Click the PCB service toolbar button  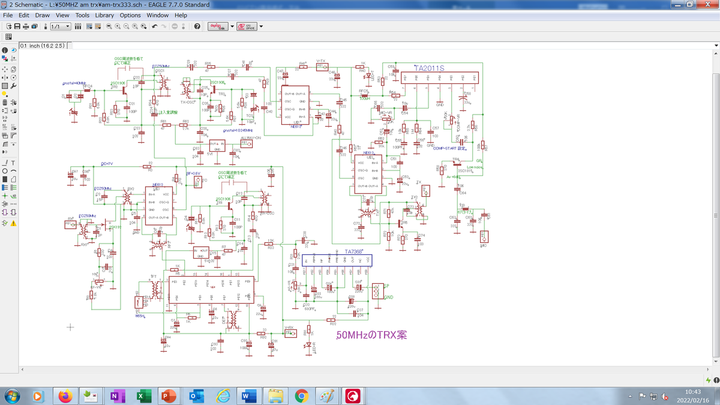click(x=249, y=26)
